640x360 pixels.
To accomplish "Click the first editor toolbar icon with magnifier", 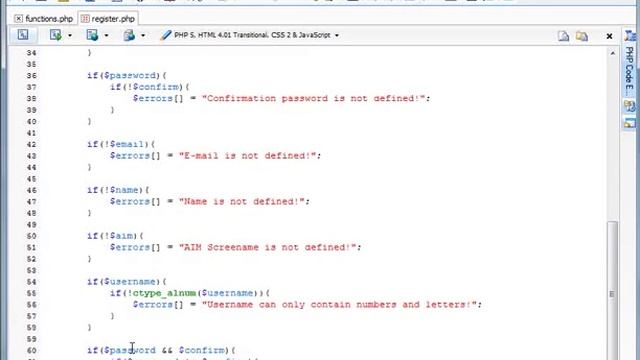I will [23, 35].
